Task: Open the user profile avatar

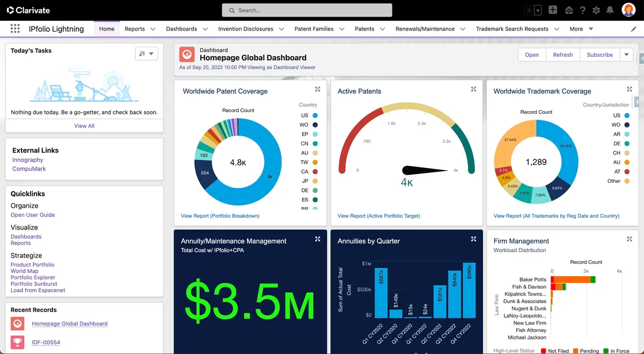Action: tap(628, 10)
